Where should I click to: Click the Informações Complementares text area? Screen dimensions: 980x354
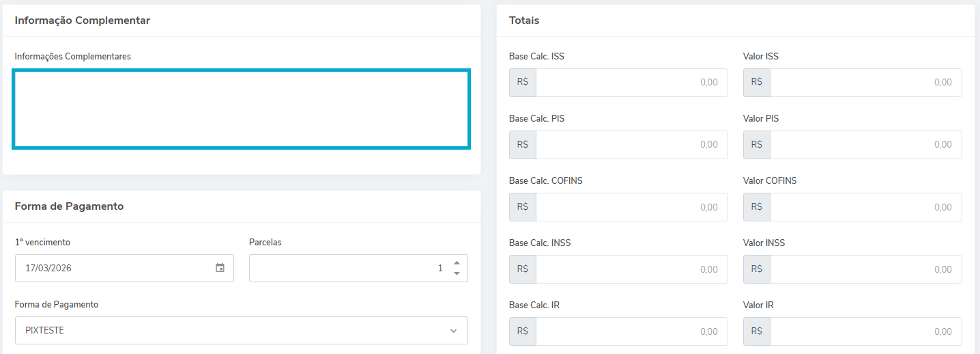coord(242,109)
